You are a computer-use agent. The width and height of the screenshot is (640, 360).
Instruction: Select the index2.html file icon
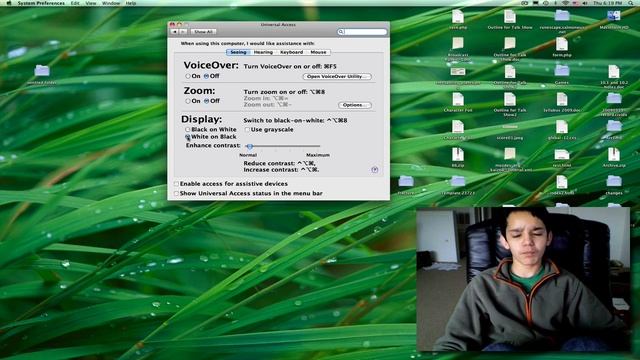click(562, 182)
